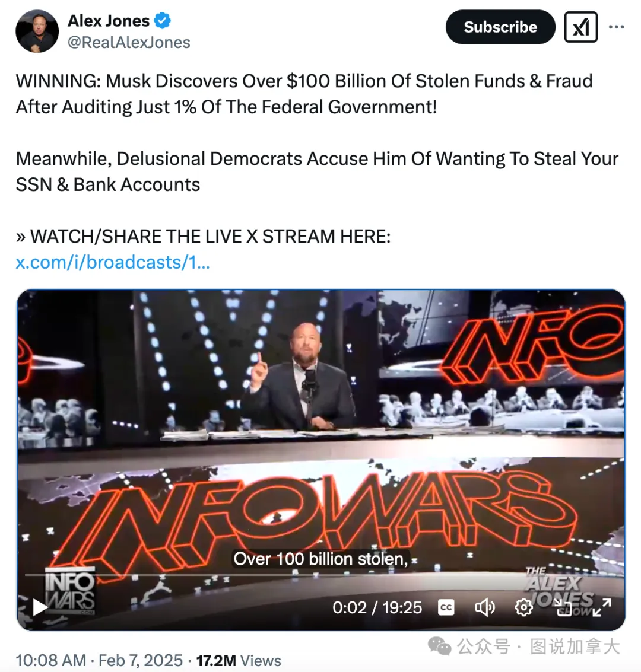Expand video to fullscreen
Screen dimensions: 641x672
tap(602, 607)
